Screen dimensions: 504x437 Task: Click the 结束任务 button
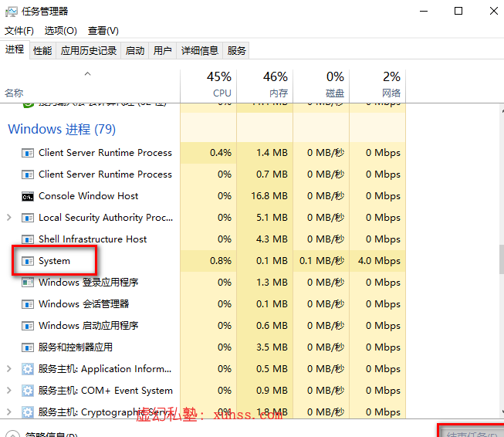472,432
